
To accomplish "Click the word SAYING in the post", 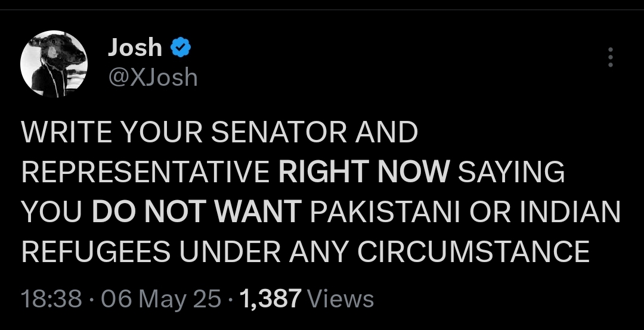I will tap(510, 173).
